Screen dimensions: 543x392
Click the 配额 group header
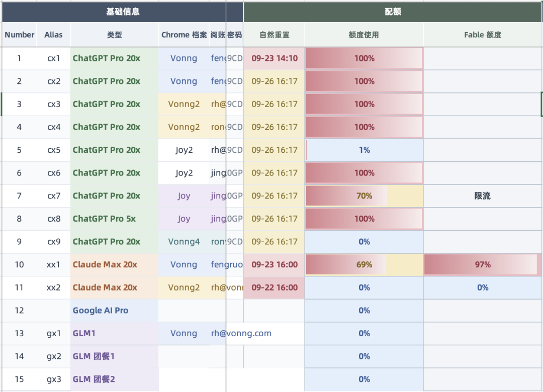click(x=393, y=12)
